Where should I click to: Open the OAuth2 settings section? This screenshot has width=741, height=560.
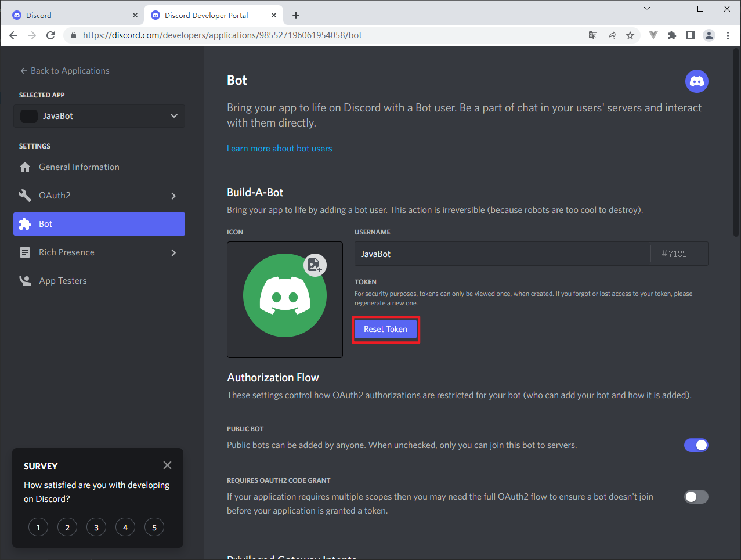tap(99, 196)
